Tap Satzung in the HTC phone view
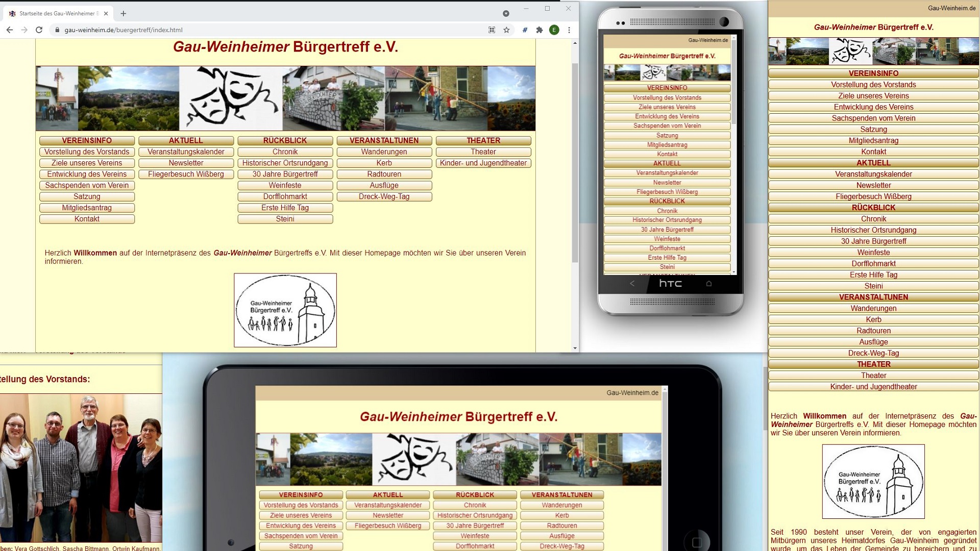980x551 pixels. coord(667,135)
